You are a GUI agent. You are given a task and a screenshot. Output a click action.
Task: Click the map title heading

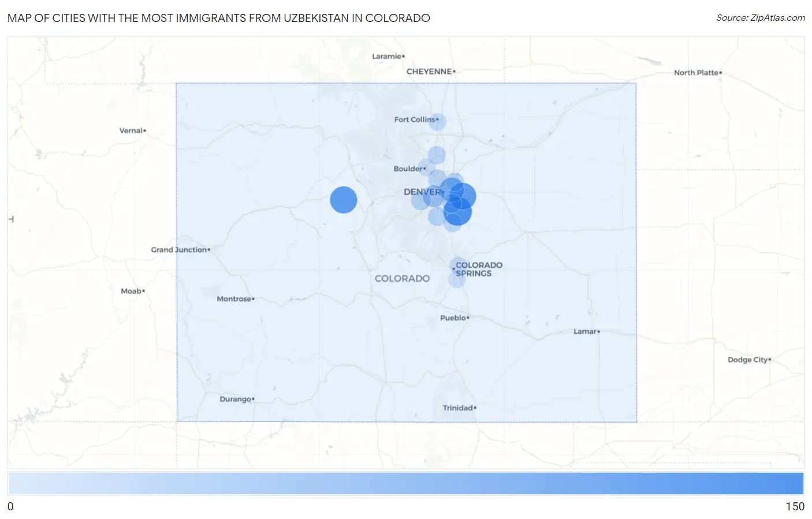(219, 18)
